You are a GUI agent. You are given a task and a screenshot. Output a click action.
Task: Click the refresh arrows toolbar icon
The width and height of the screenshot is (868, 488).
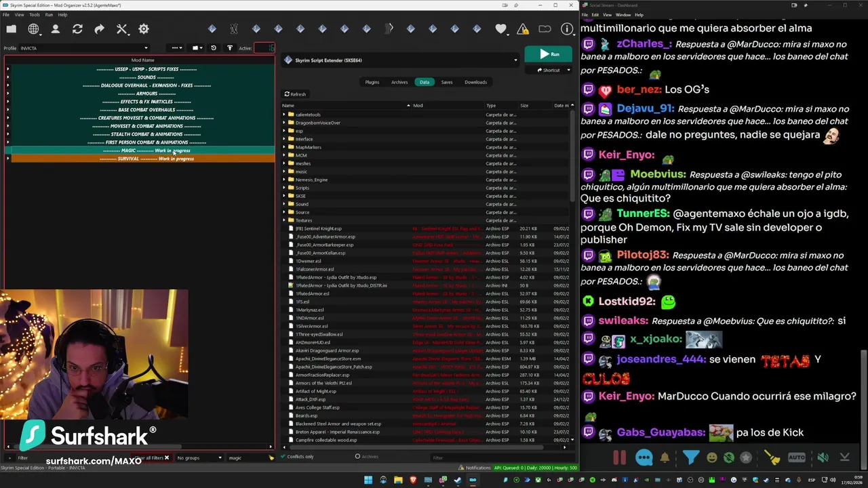(x=77, y=29)
